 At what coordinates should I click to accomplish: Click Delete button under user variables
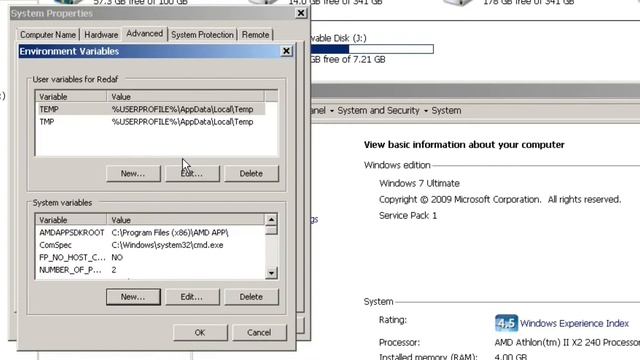point(251,173)
